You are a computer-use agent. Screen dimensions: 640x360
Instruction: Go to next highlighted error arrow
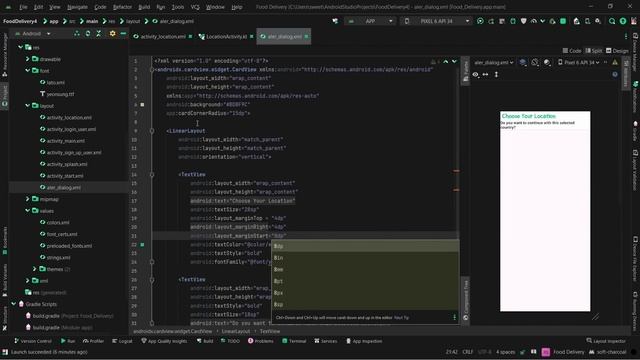[454, 61]
